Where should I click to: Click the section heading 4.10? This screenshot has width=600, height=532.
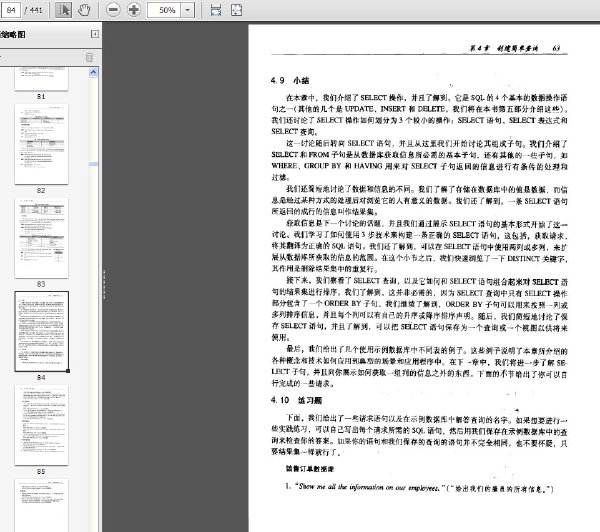point(296,400)
